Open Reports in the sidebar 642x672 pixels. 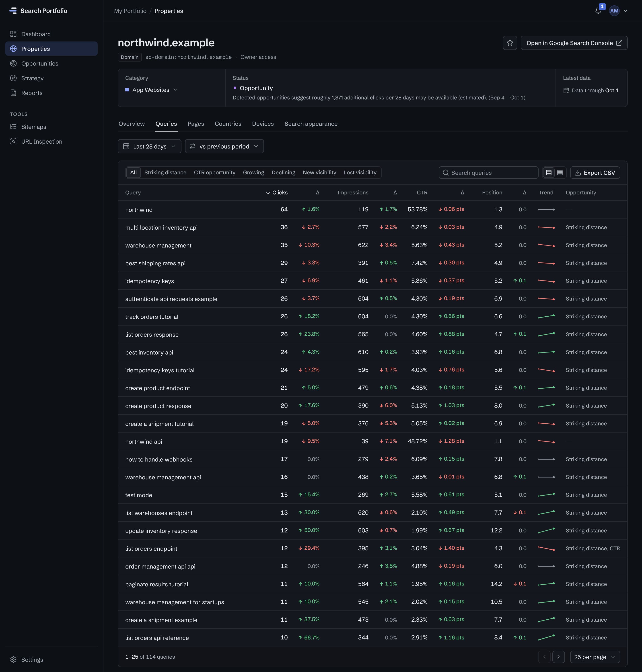(51, 93)
